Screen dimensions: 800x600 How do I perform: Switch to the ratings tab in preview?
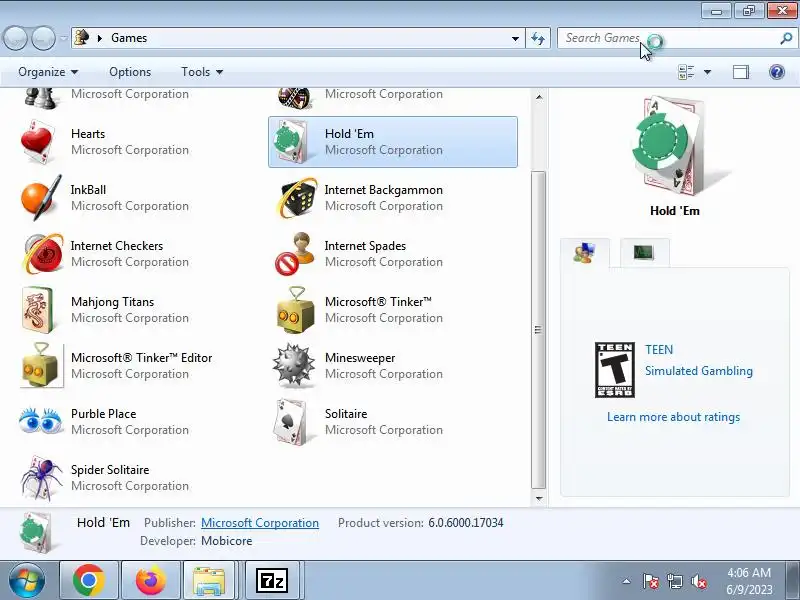pyautogui.click(x=585, y=253)
